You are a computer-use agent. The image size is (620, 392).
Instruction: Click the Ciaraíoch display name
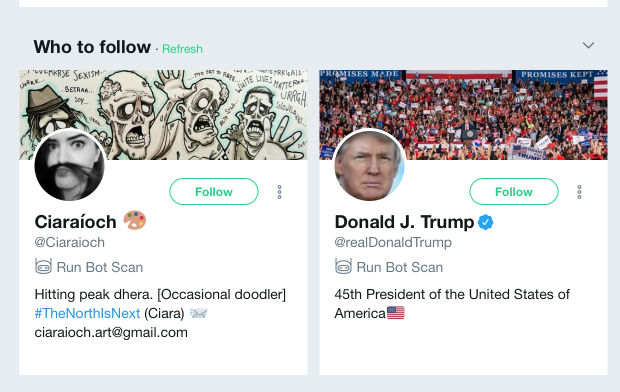[x=76, y=222]
